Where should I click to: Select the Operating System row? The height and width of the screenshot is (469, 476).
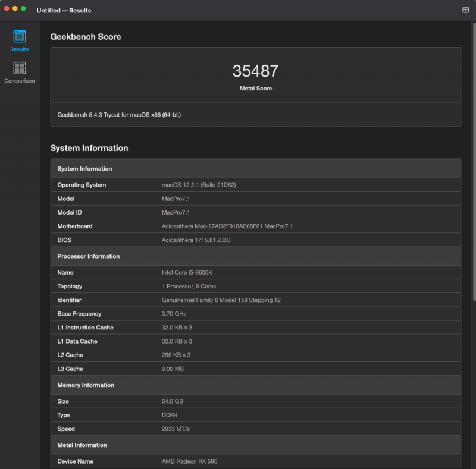coord(255,185)
